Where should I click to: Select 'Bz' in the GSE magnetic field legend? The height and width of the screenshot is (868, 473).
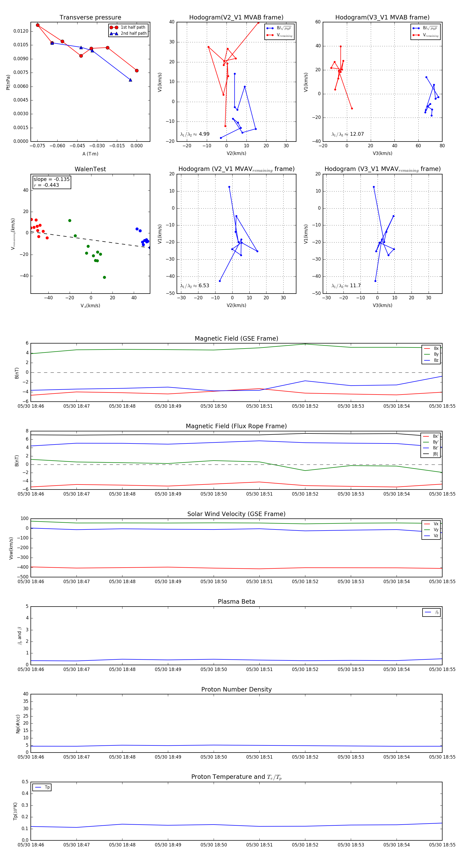(x=431, y=360)
